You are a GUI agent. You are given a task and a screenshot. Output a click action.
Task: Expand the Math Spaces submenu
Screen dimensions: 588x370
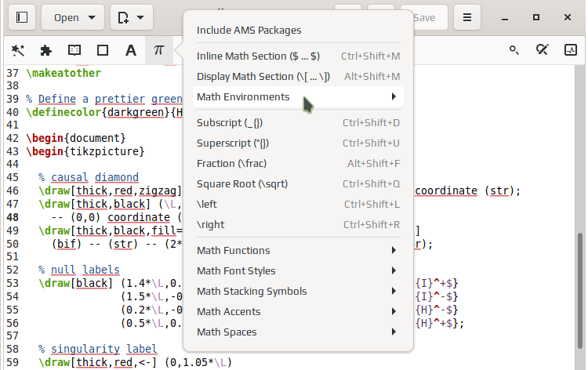(298, 332)
